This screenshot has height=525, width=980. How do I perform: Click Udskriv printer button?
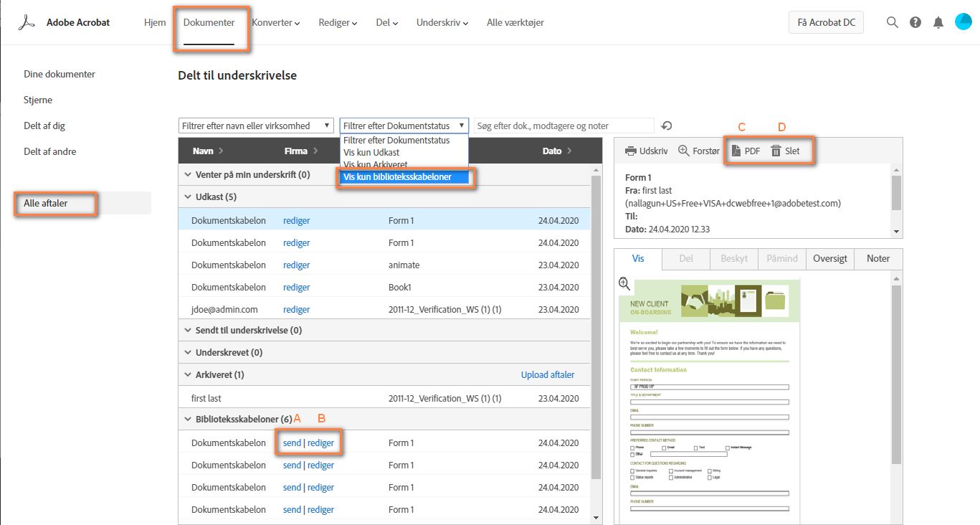pyautogui.click(x=646, y=151)
